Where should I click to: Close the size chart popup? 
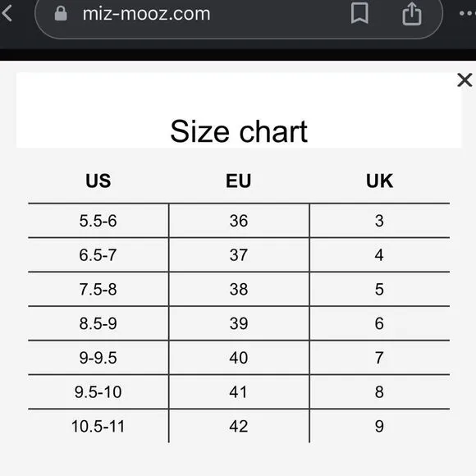click(x=465, y=80)
